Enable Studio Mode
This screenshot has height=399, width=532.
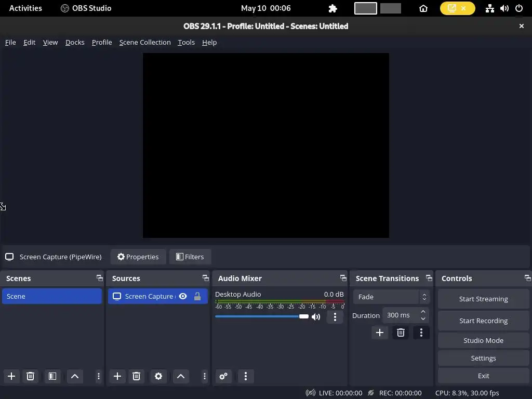[x=484, y=340]
